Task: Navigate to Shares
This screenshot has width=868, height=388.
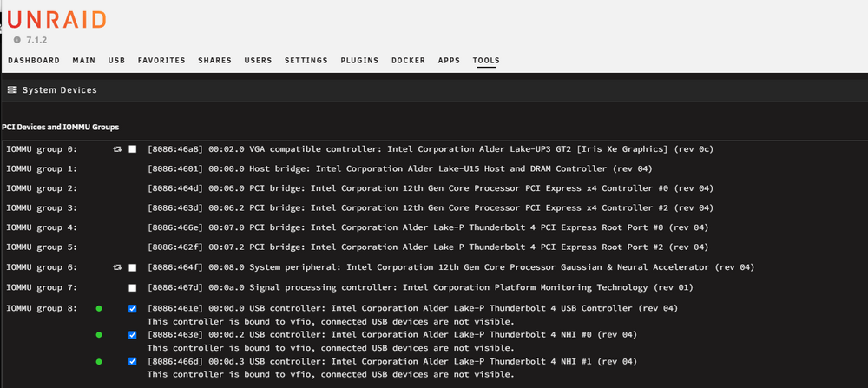Action: coord(214,61)
